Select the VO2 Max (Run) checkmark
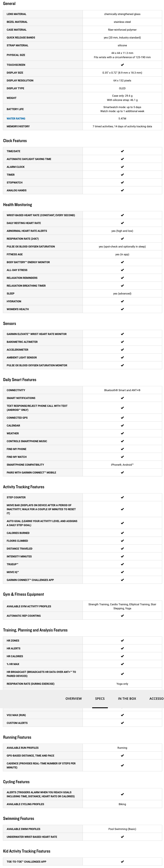 point(122,715)
